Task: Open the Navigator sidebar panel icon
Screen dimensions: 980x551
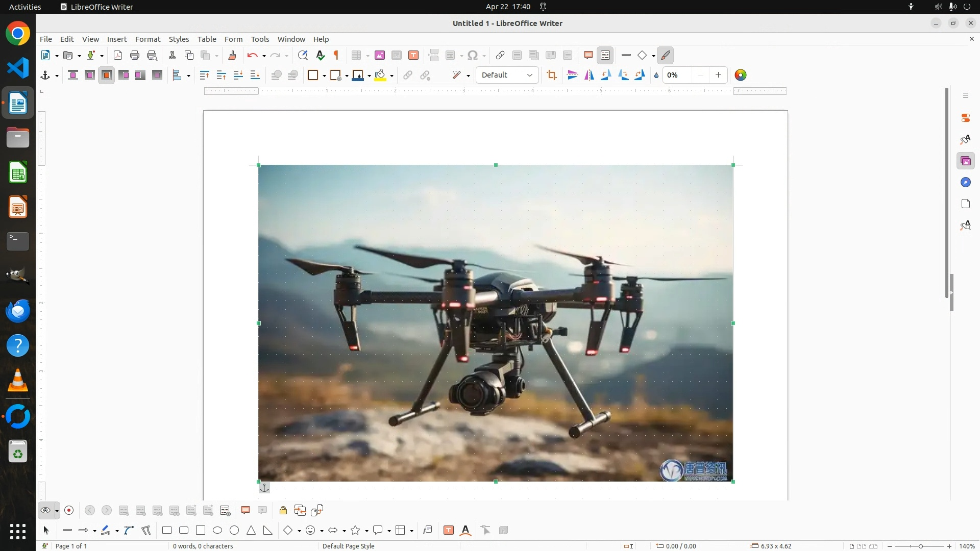Action: point(965,183)
